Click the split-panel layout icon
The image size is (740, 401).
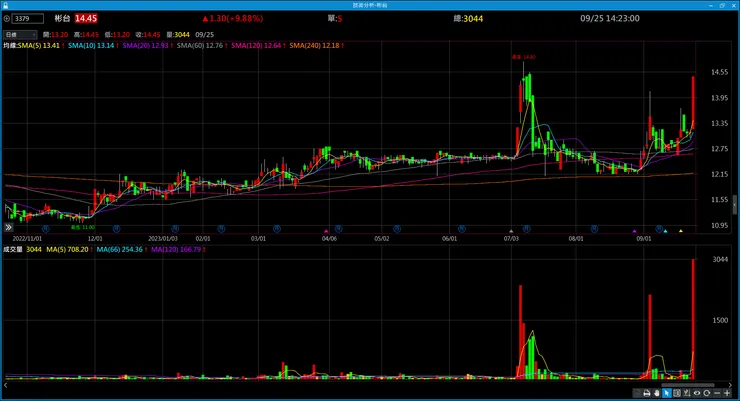[677, 393]
